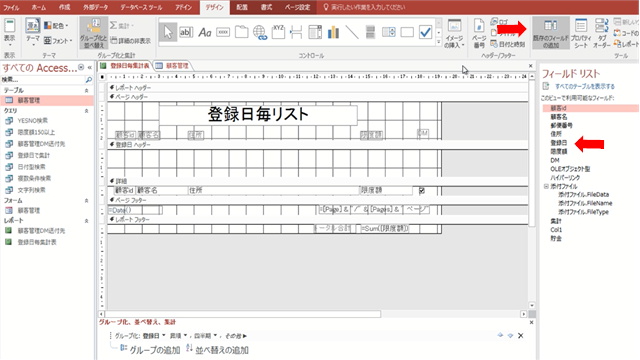Open the テーマ themes gallery

pos(33,32)
